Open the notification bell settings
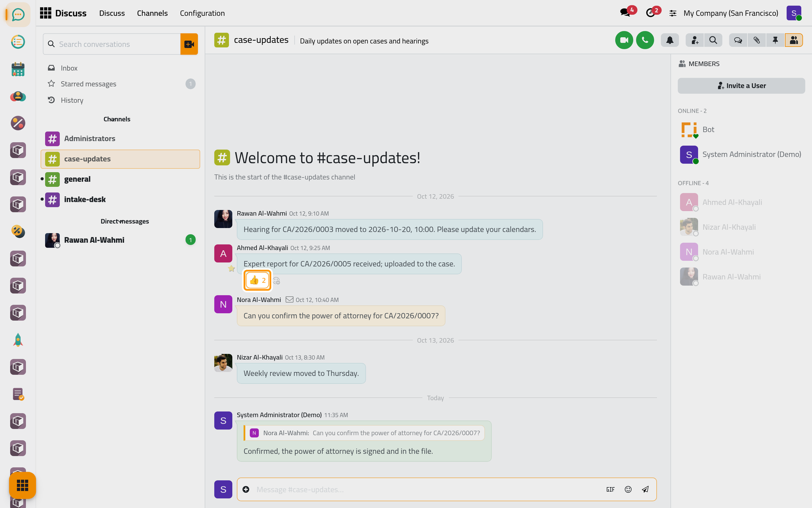 (670, 40)
